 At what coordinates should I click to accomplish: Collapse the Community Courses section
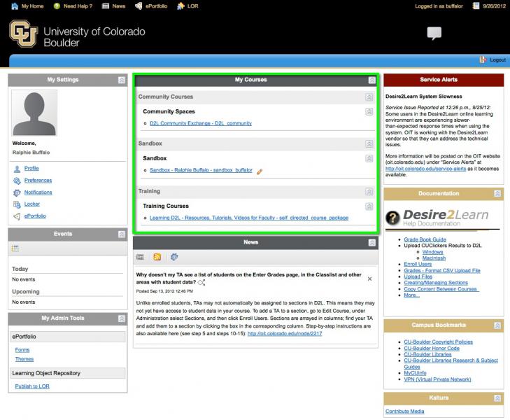(369, 97)
